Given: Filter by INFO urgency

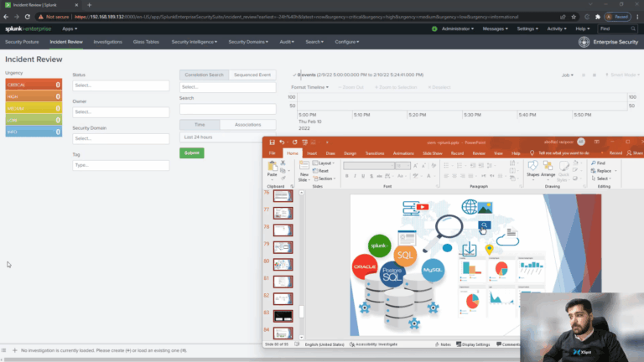Looking at the screenshot, I should (34, 132).
